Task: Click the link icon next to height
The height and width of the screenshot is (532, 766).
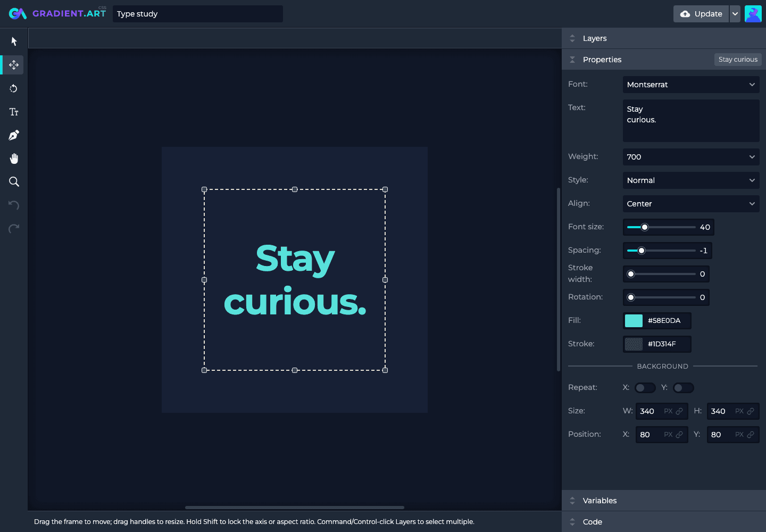Action: click(x=751, y=411)
